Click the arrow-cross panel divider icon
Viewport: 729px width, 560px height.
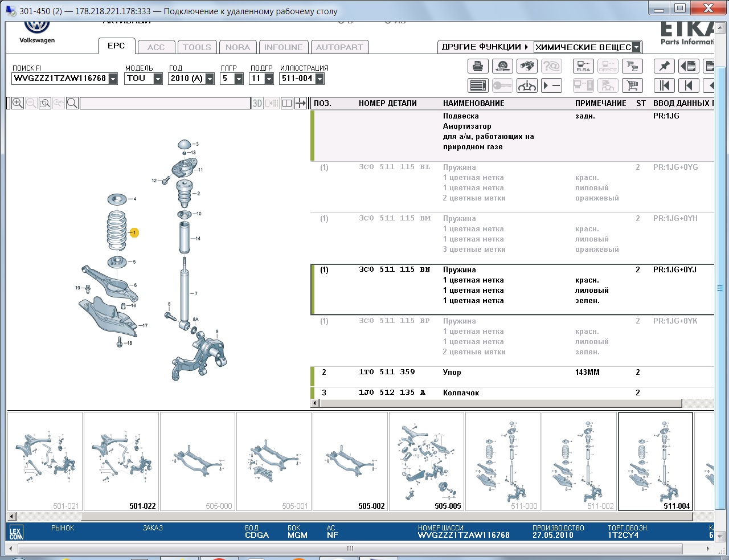(301, 103)
